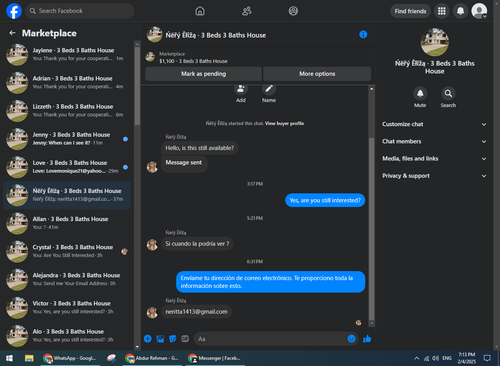Open the chat header house thumbnail
The image size is (500, 366).
pos(155,35)
